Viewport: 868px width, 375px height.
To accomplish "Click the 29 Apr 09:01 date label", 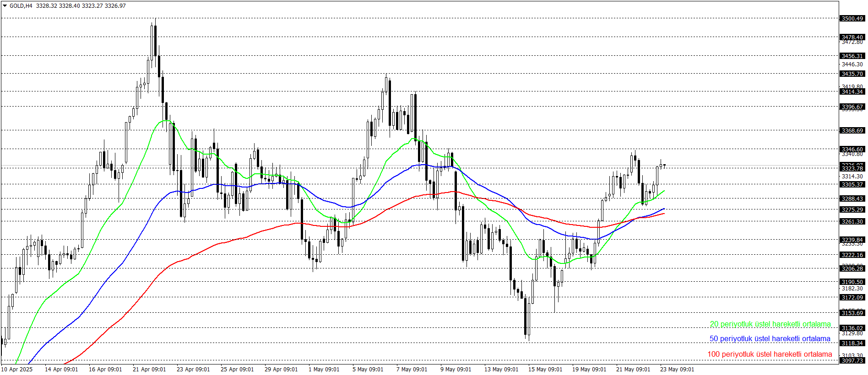I will click(281, 370).
